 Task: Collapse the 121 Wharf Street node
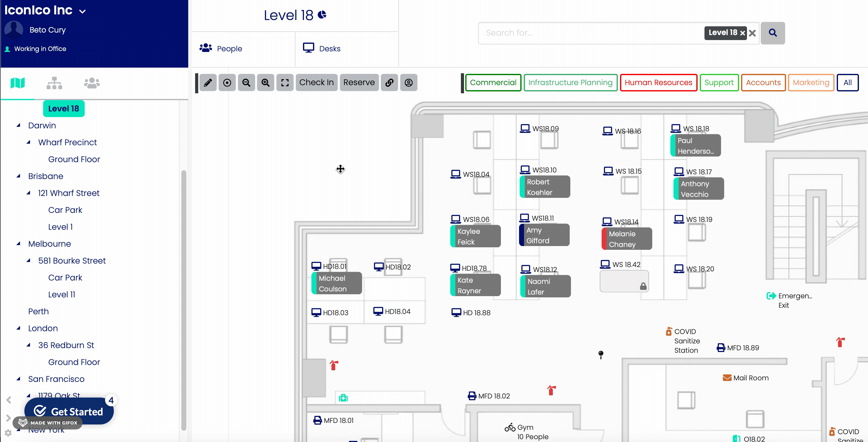click(29, 193)
